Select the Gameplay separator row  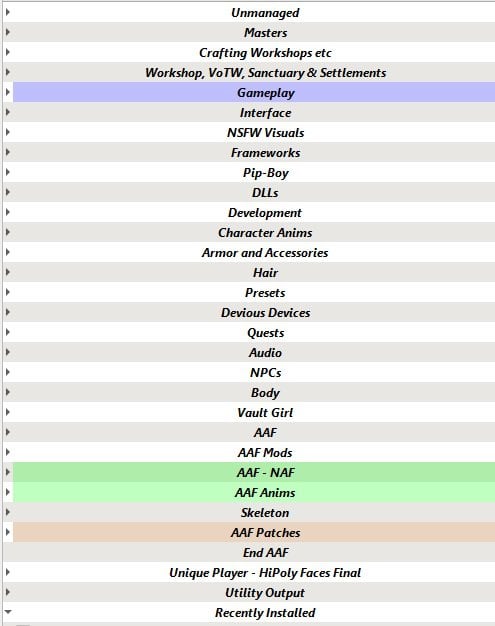pyautogui.click(x=254, y=92)
